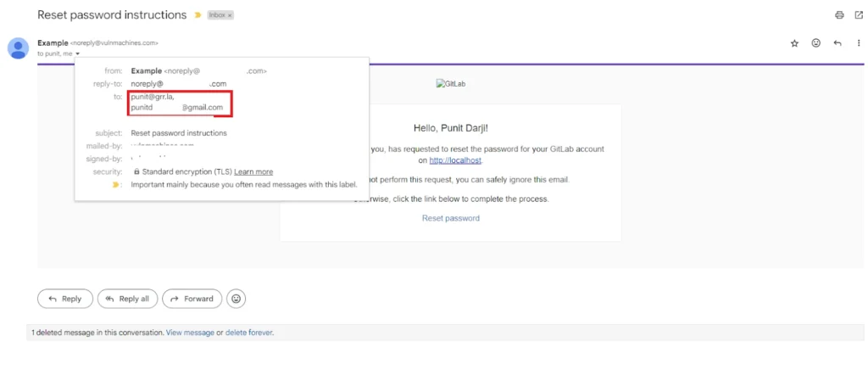Open the three-dot More options menu
This screenshot has width=868, height=370.
[857, 43]
